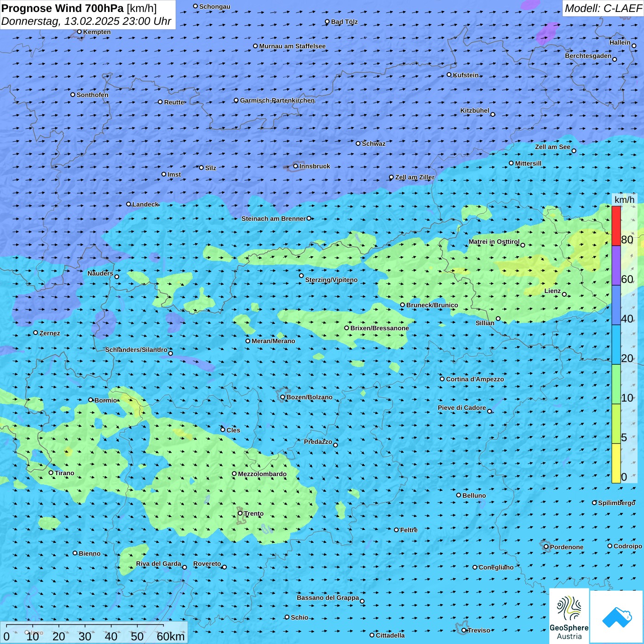Viewport: 644px width, 644px height.
Task: Select the purple 60–80 km/h legend color
Action: pyautogui.click(x=616, y=266)
